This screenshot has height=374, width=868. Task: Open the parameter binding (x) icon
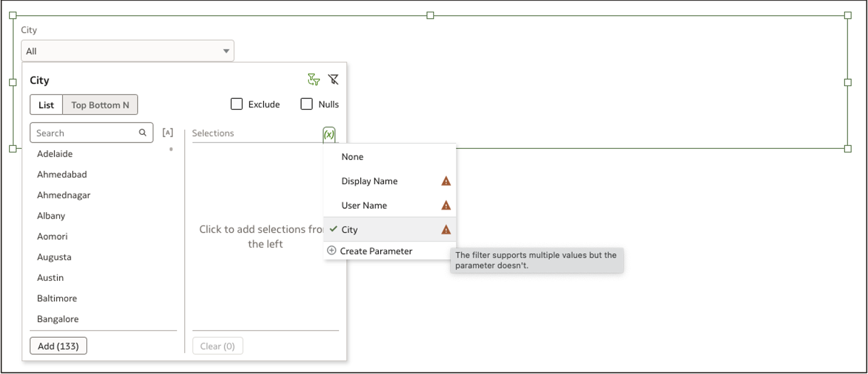click(328, 134)
